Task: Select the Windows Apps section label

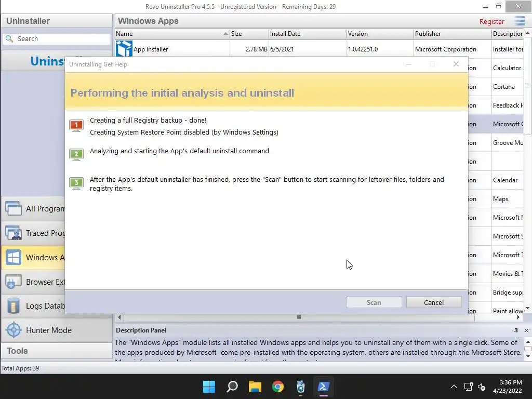Action: pyautogui.click(x=45, y=258)
